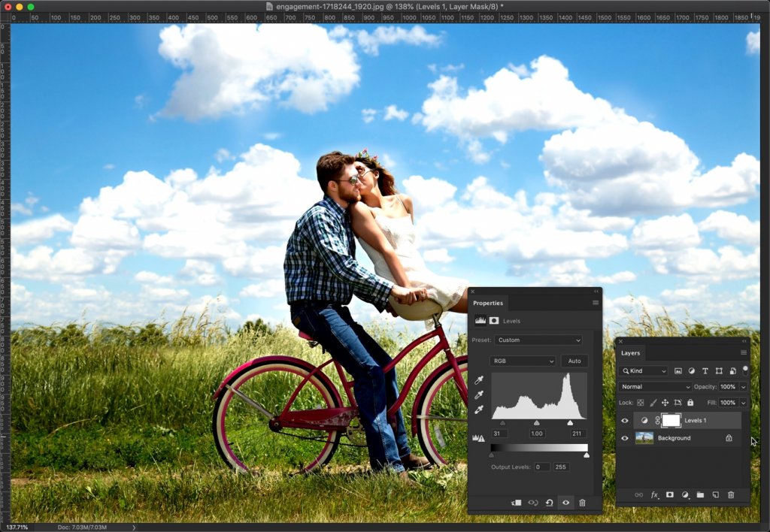Viewport: 770px width, 532px height.
Task: Add a new layer mask from the Layers panel
Action: pos(670,495)
